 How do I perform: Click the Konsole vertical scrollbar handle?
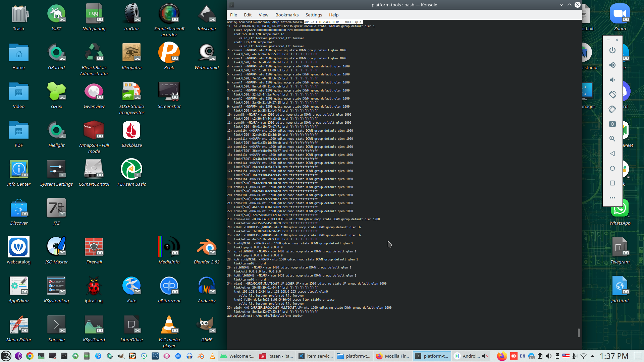tap(579, 333)
